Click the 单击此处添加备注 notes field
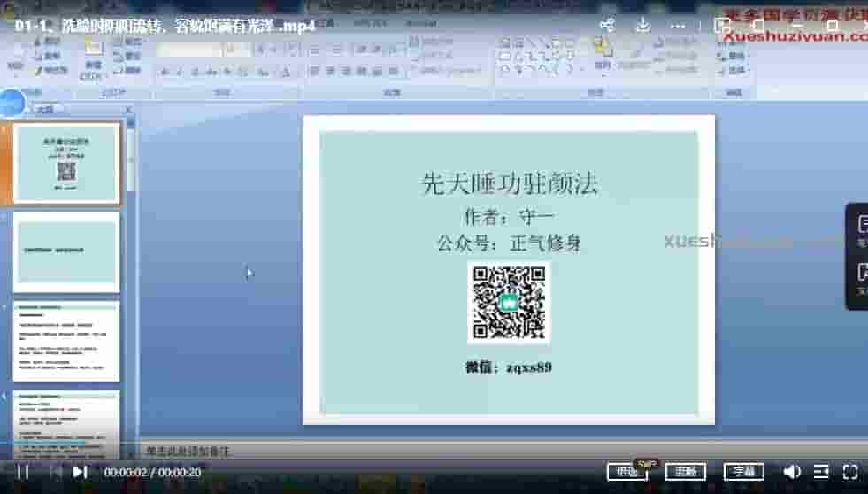 click(188, 452)
